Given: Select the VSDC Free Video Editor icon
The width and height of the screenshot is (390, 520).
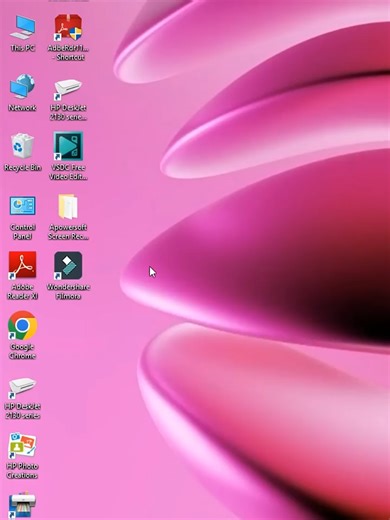Looking at the screenshot, I should point(68,146).
